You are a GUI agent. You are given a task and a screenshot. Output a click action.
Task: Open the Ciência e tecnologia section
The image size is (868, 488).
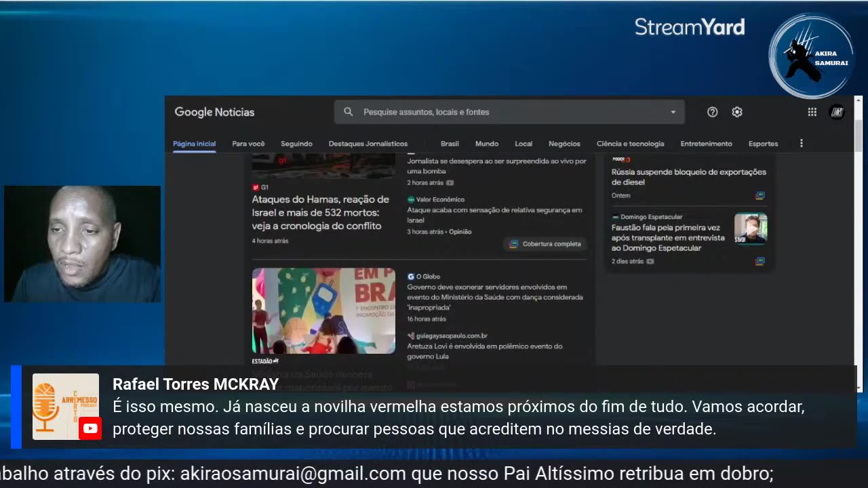pyautogui.click(x=630, y=144)
